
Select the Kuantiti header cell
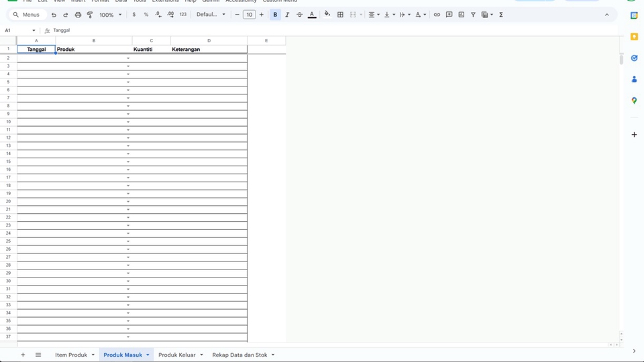point(151,49)
